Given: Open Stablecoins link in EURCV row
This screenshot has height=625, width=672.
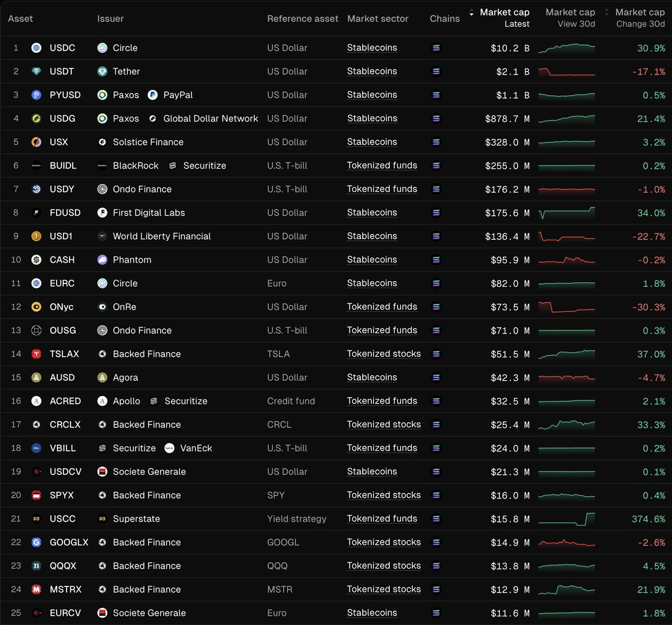Looking at the screenshot, I should (x=372, y=613).
